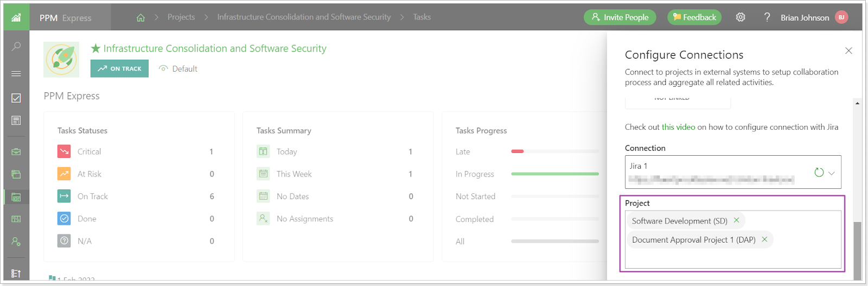The width and height of the screenshot is (868, 286).
Task: Click the PPM Express logo icon
Action: point(16,17)
